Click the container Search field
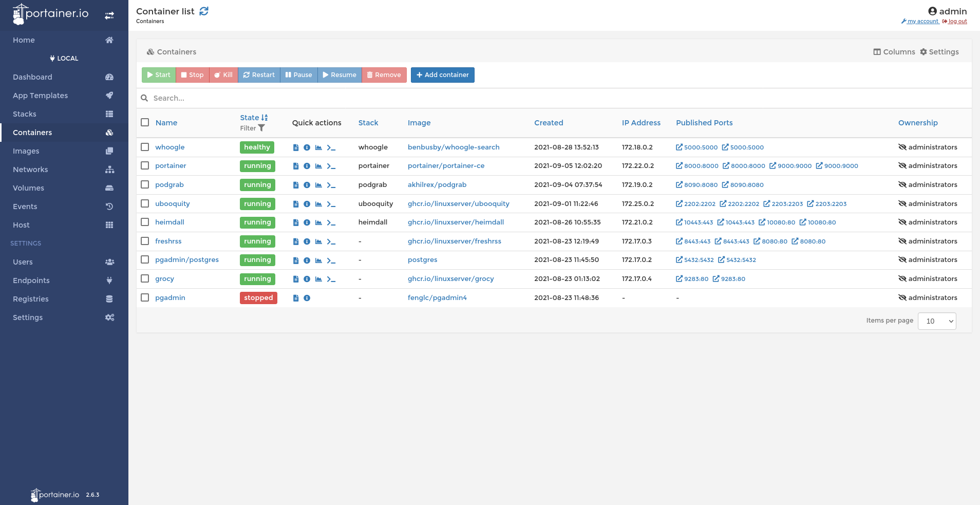 coord(554,98)
